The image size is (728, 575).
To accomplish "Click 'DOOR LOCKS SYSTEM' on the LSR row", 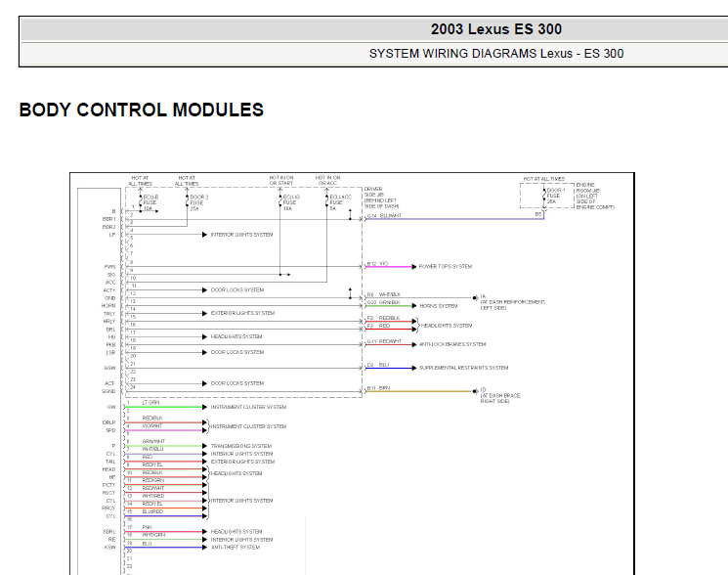I will tap(237, 352).
